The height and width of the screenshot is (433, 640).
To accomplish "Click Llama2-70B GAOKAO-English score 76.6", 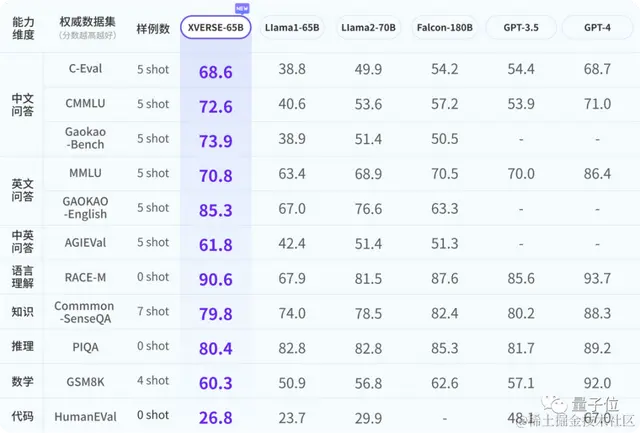I will (368, 209).
